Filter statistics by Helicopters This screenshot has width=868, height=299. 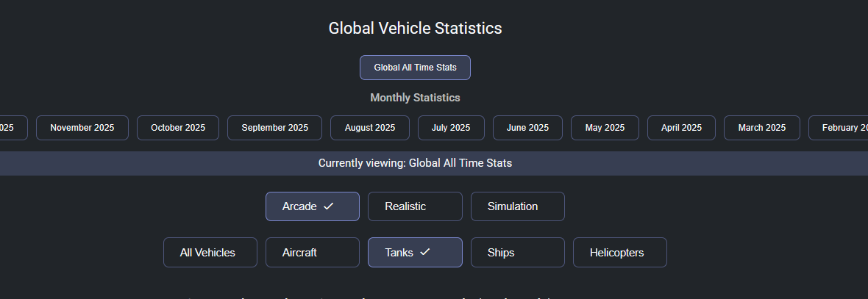pyautogui.click(x=619, y=253)
